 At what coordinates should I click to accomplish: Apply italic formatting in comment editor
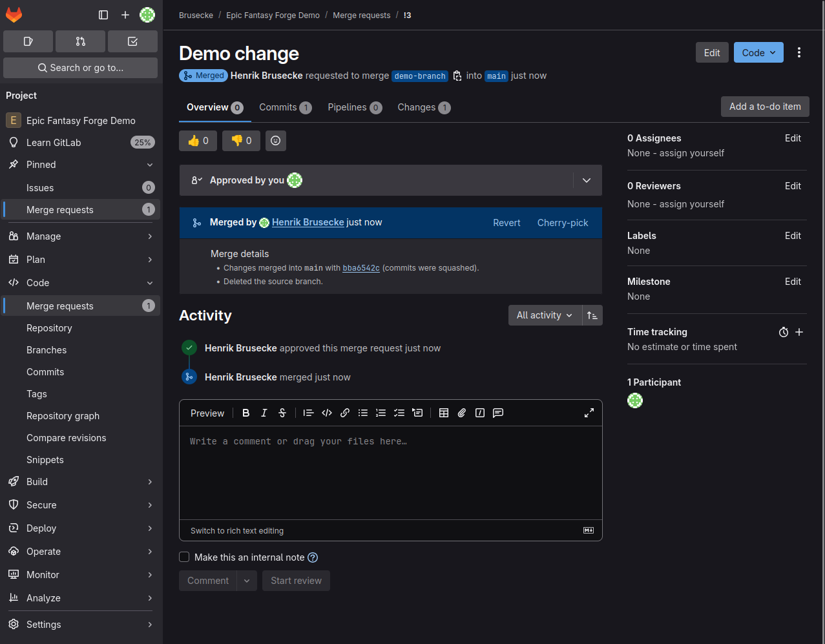264,413
